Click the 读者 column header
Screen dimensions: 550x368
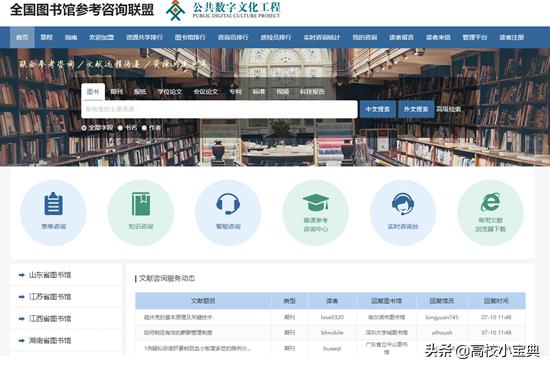pos(332,301)
